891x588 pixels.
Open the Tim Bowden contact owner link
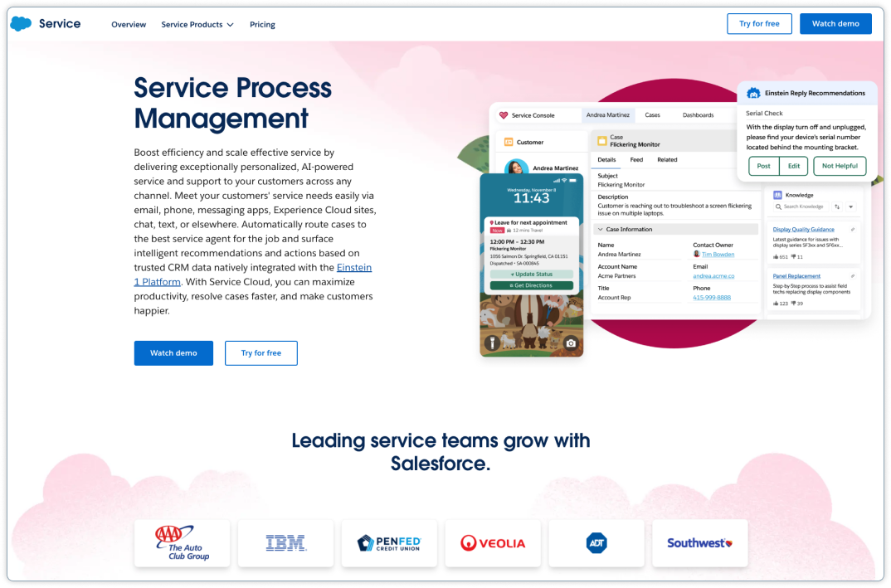pos(718,255)
